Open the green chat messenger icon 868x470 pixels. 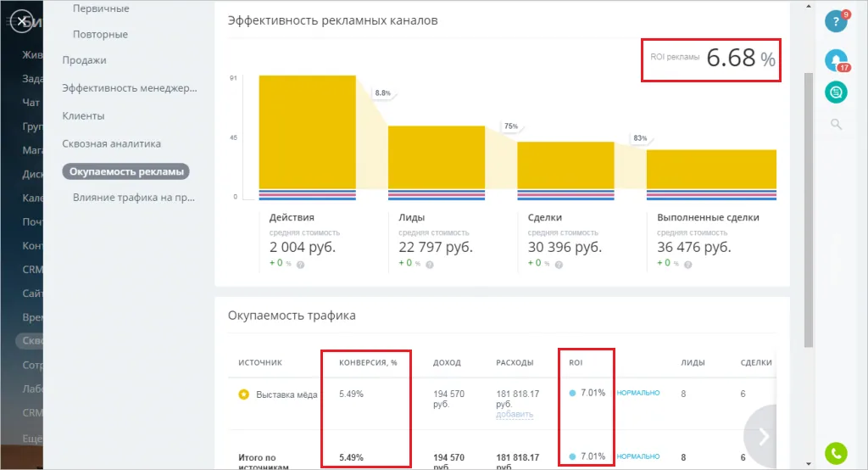click(836, 92)
